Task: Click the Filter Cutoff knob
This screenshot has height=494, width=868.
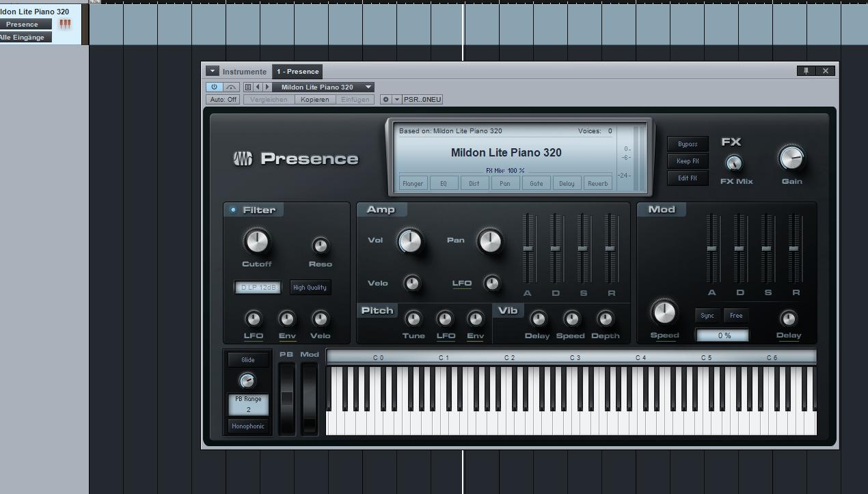Action: click(256, 241)
